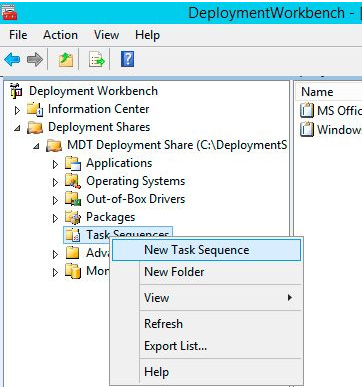Choose Help from context menu

(x=206, y=372)
